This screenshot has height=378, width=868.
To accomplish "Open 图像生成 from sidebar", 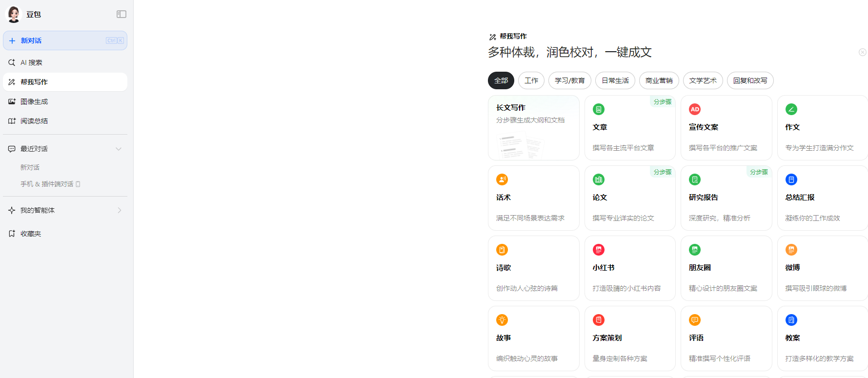I will [34, 101].
